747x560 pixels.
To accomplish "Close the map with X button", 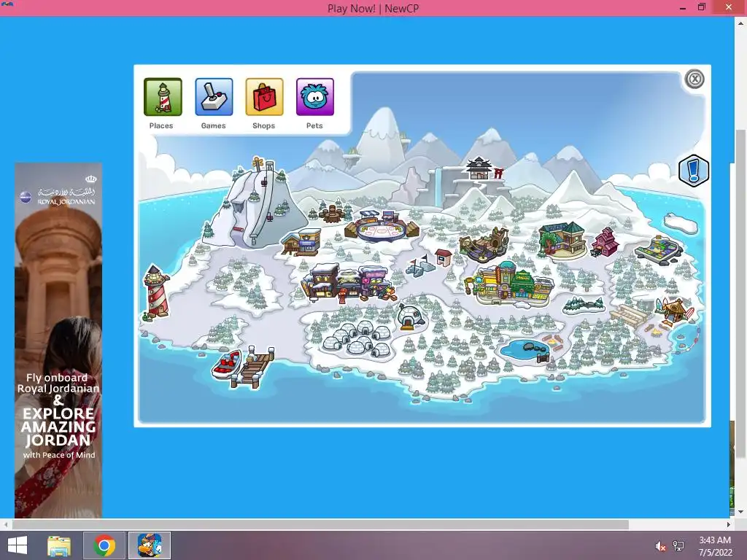I will [694, 79].
